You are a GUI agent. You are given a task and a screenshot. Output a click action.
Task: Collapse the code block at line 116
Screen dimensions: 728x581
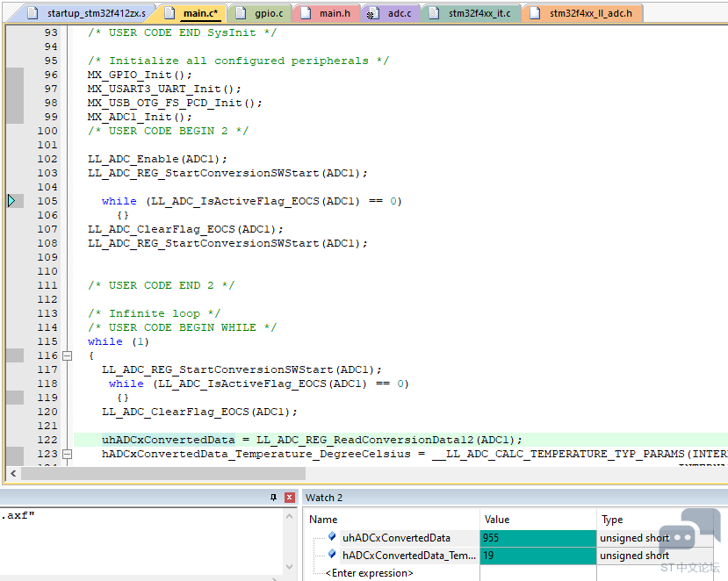pyautogui.click(x=68, y=356)
